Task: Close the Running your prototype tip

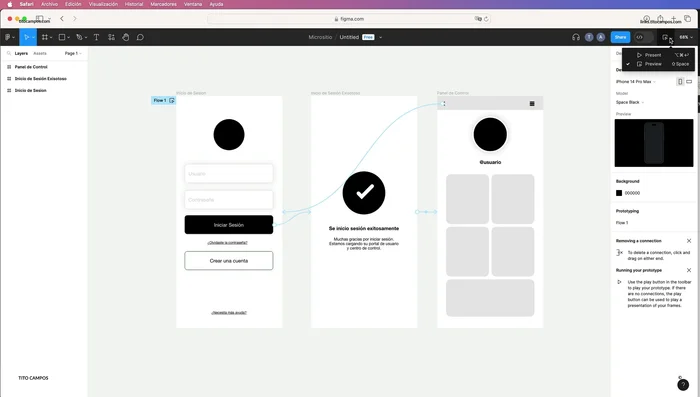Action: tap(689, 270)
